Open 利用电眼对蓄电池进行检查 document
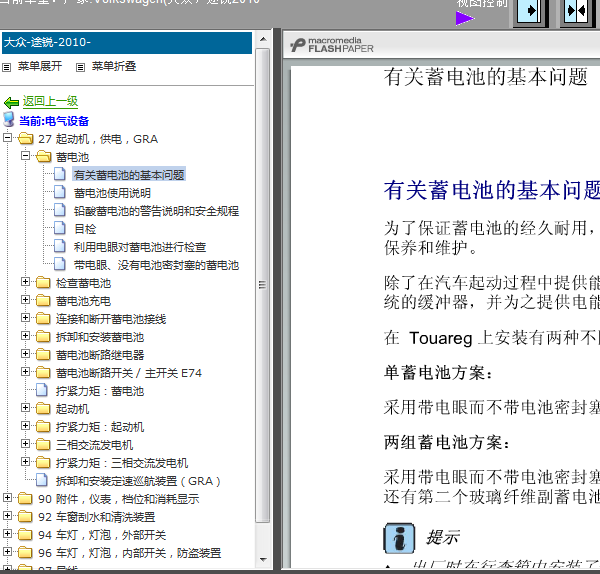The height and width of the screenshot is (574, 600). click(x=140, y=247)
